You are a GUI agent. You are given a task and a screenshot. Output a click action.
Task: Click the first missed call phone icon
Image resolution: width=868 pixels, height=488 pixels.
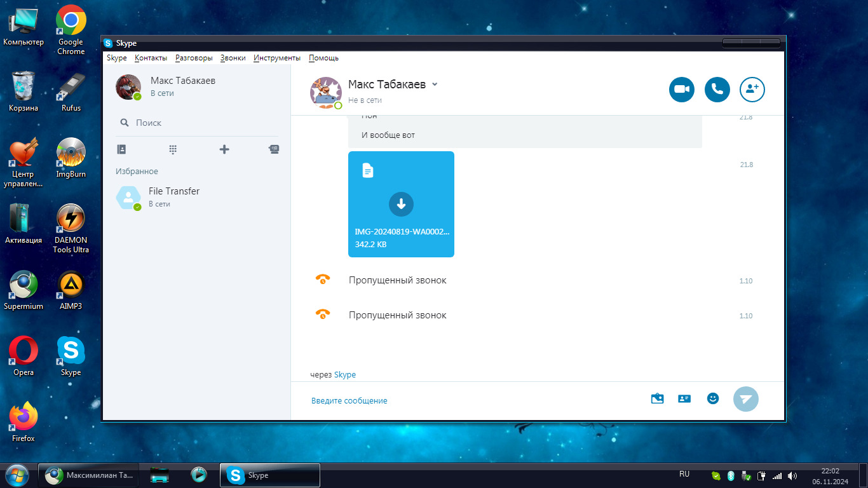coord(323,279)
